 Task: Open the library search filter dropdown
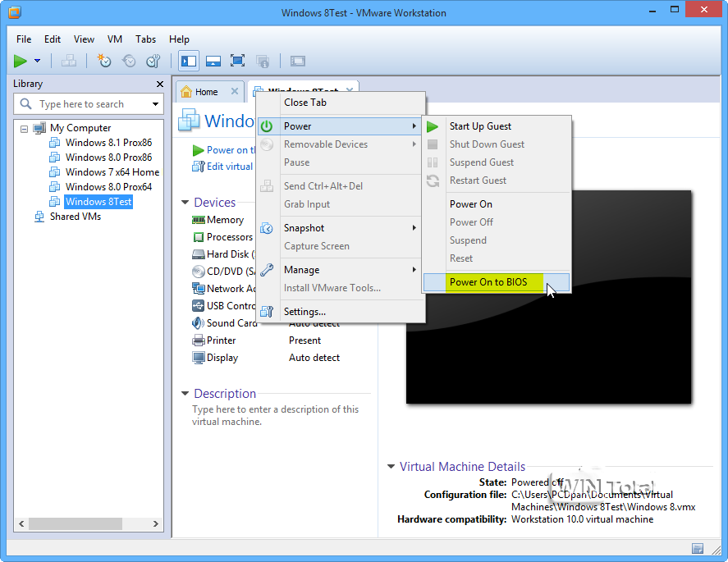pyautogui.click(x=155, y=104)
